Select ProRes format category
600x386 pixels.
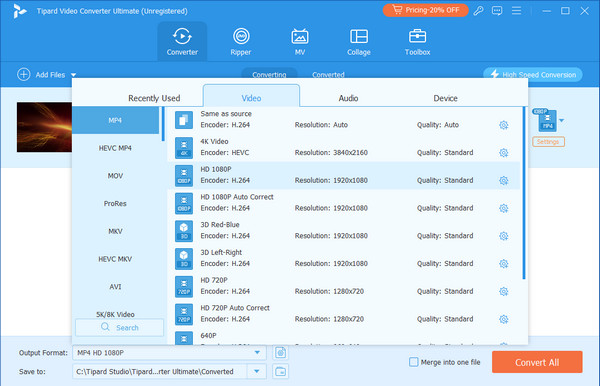coord(115,204)
